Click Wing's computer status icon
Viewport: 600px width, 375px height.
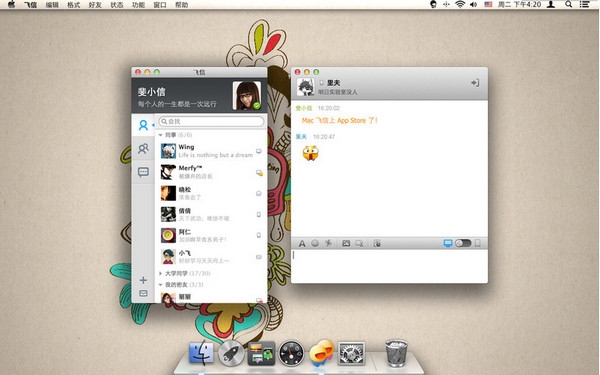[259, 151]
